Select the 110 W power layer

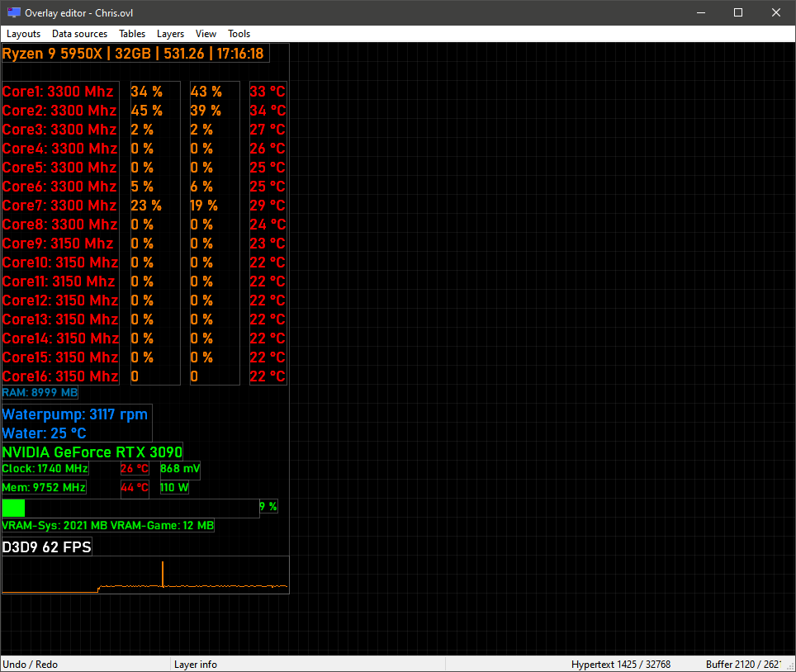point(174,487)
